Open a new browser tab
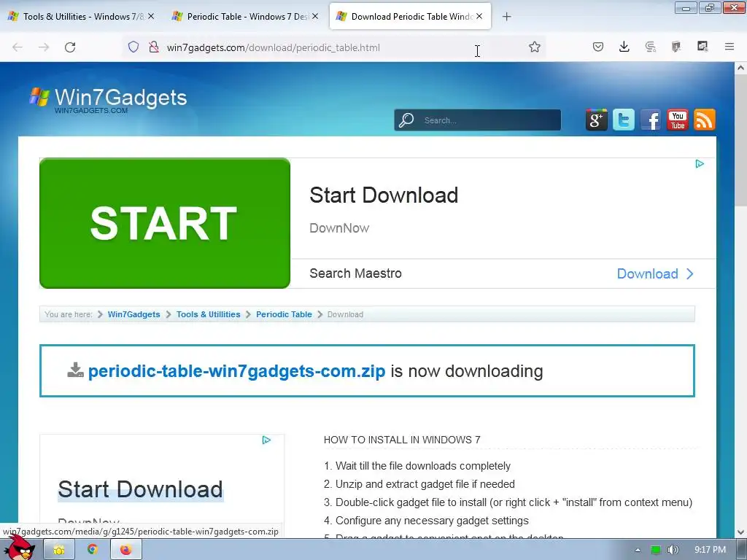 pos(507,17)
